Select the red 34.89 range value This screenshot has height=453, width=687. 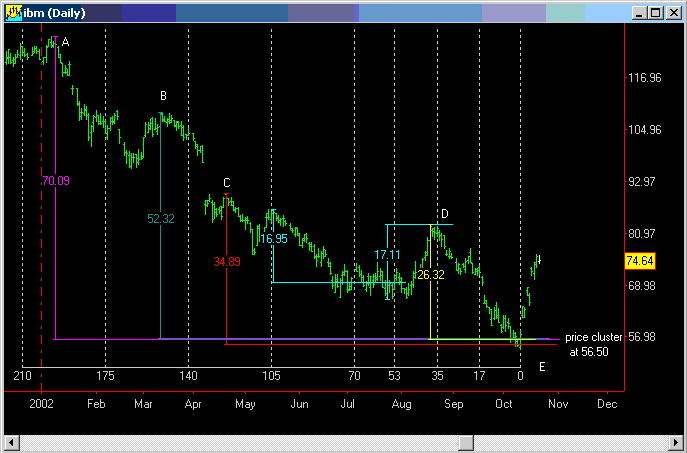[227, 262]
